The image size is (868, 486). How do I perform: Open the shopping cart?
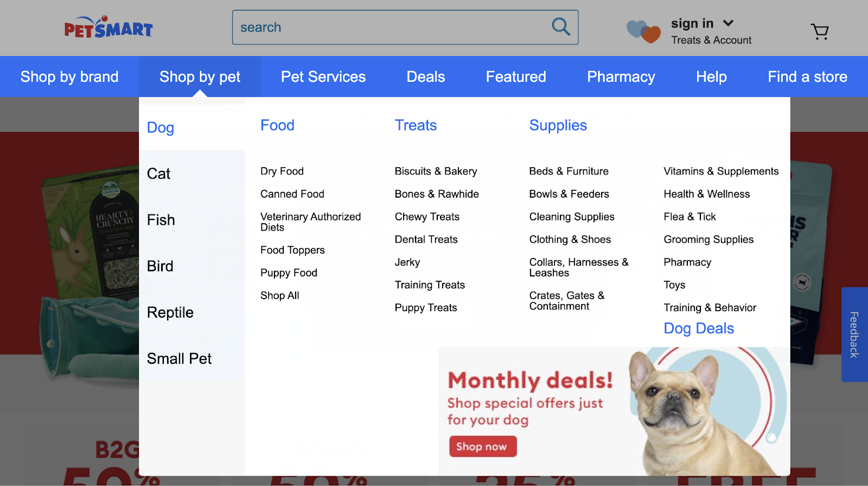[x=820, y=31]
